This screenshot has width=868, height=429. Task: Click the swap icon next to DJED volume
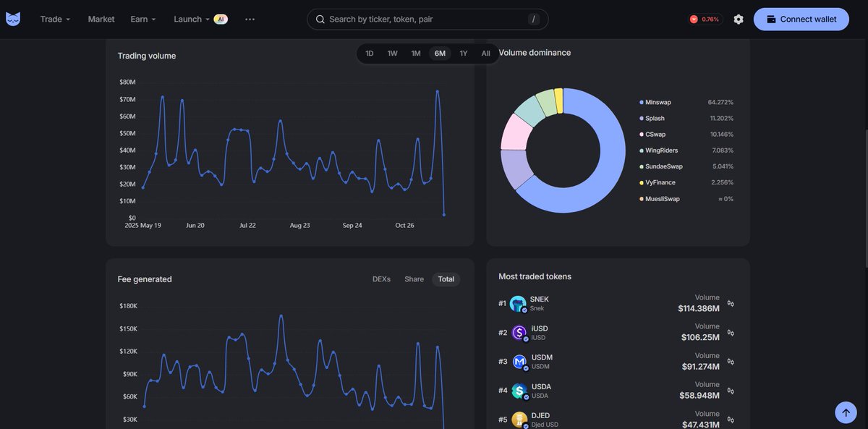[730, 418]
